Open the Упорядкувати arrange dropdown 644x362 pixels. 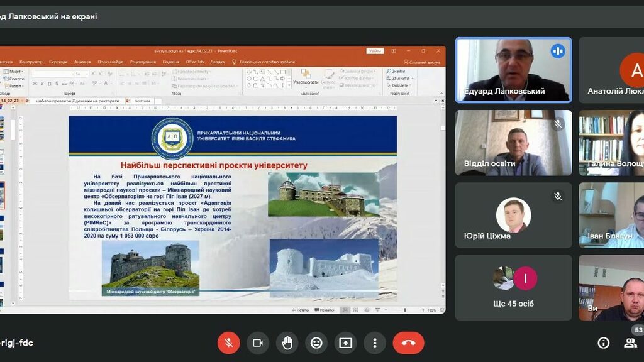(306, 82)
